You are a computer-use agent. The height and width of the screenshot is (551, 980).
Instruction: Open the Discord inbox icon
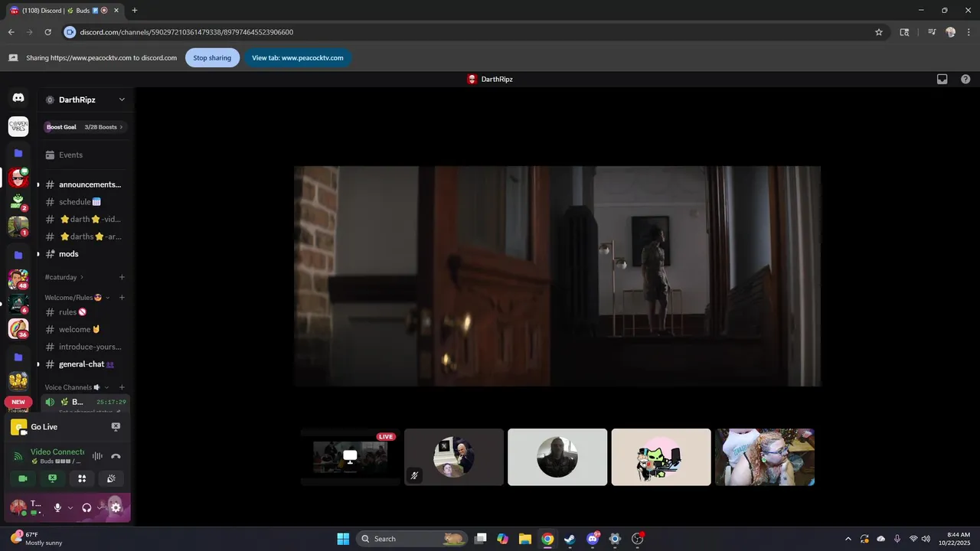click(x=942, y=79)
